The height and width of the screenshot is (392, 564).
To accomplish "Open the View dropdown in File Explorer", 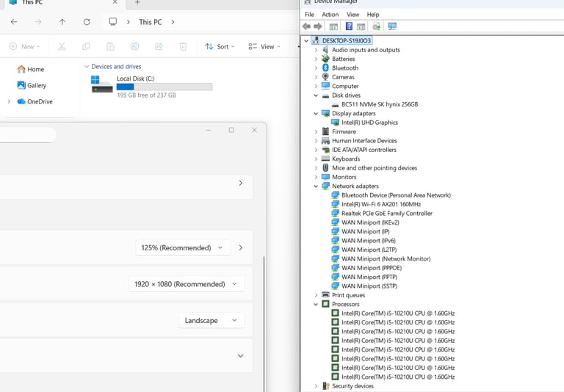I will (264, 46).
